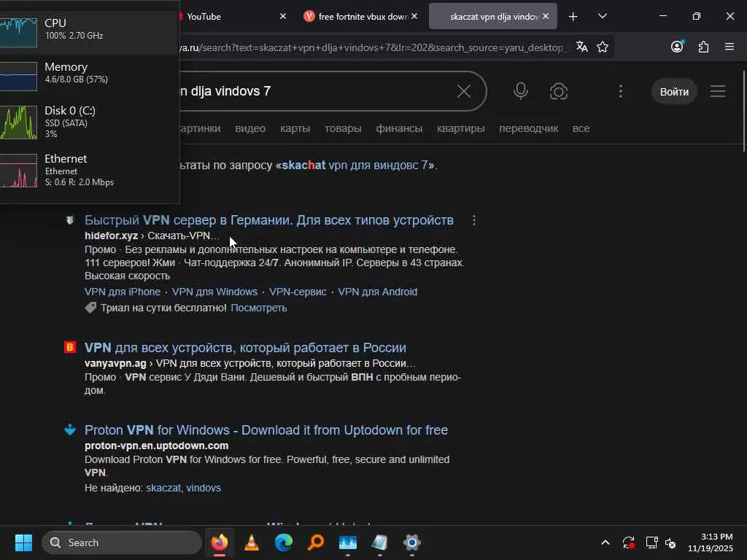Click the vanyavpn.ag site address
Screen dimensions: 747x560
pyautogui.click(x=115, y=363)
